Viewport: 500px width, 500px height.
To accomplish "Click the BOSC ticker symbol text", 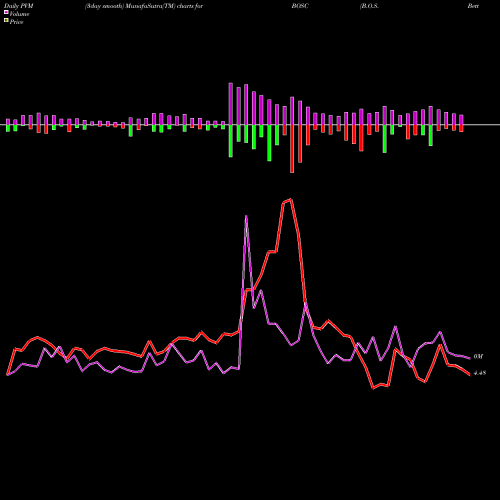I will (x=300, y=6).
